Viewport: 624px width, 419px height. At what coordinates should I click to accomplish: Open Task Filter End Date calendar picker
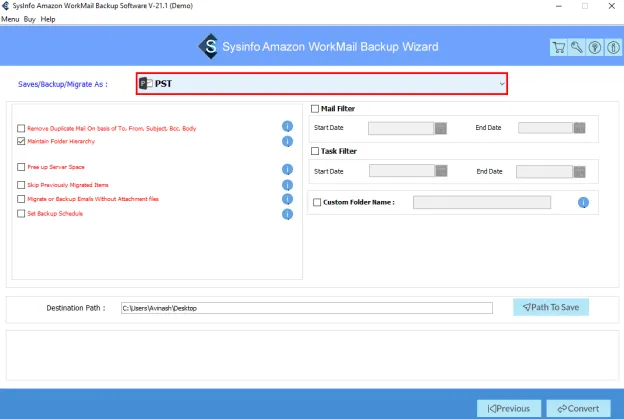(578, 171)
